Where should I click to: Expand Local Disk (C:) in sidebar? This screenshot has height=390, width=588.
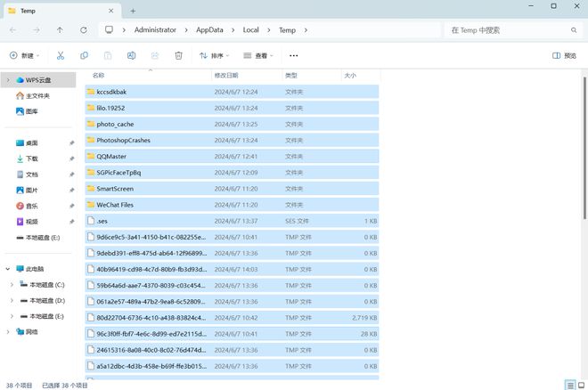pyautogui.click(x=12, y=285)
